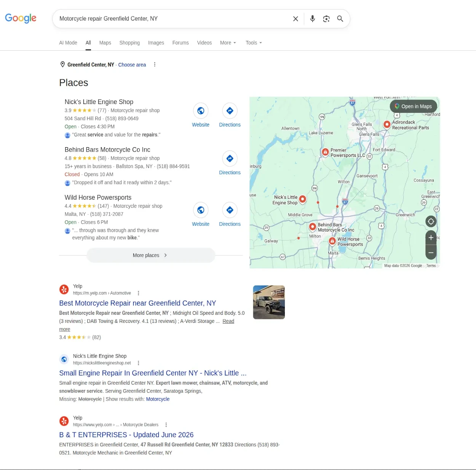Click Choose area link

tap(132, 65)
